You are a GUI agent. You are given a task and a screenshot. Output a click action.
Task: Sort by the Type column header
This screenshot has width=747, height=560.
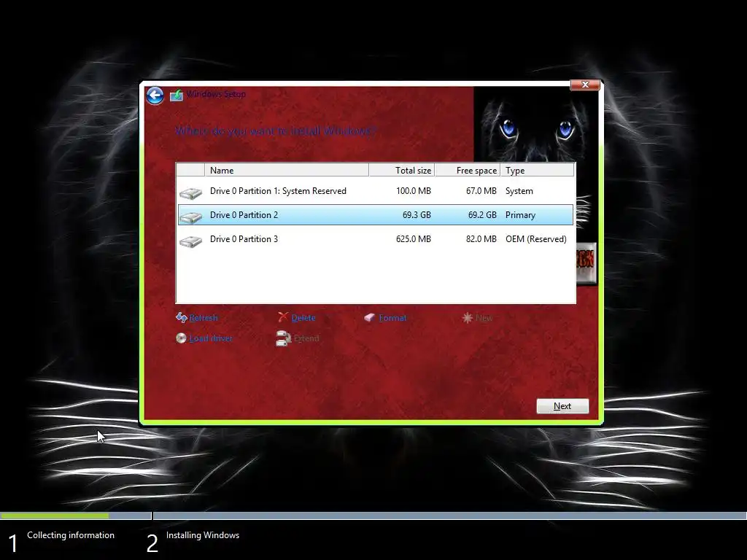[538, 170]
